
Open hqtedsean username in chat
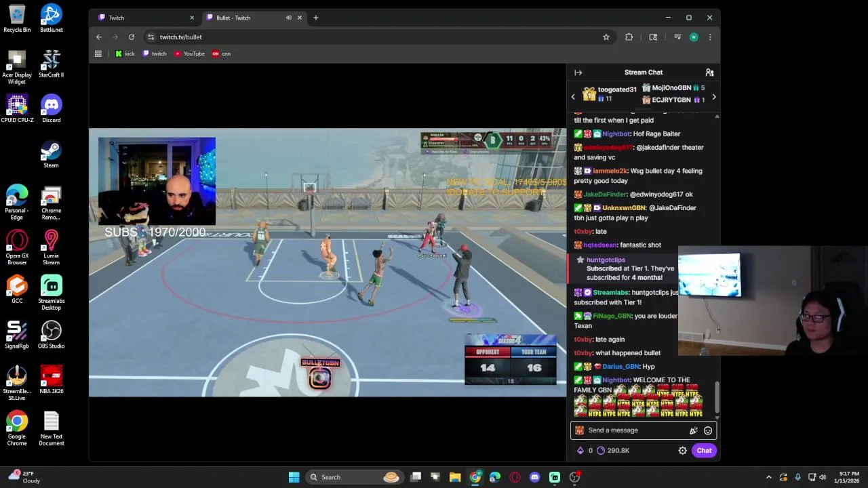tap(600, 245)
